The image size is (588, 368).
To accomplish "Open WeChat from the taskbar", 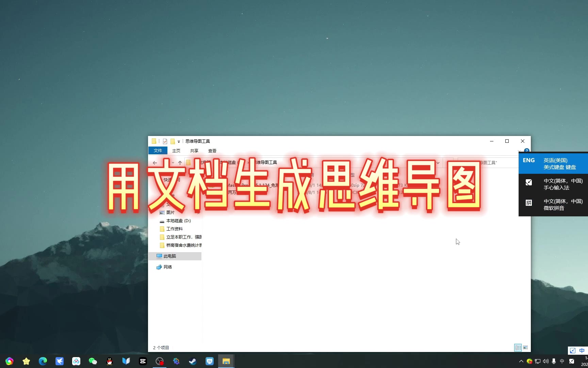I will [93, 361].
